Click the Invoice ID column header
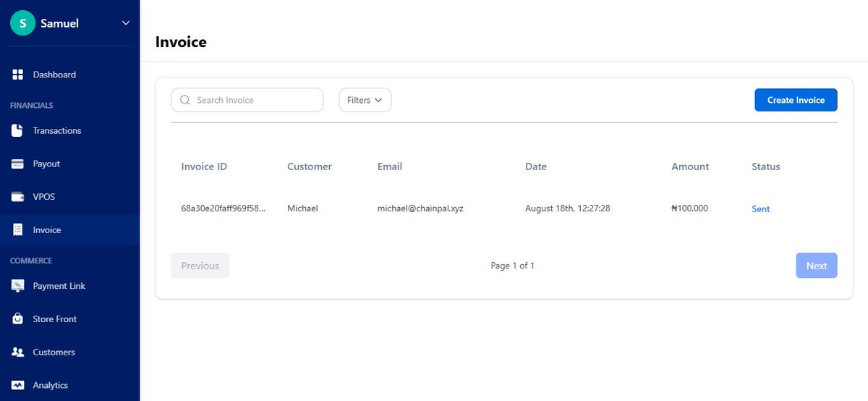 tap(204, 166)
